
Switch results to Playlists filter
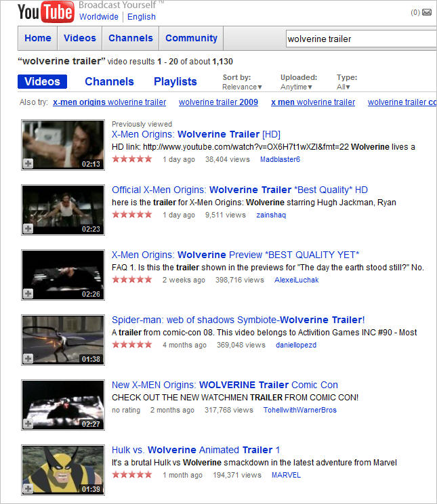(175, 82)
